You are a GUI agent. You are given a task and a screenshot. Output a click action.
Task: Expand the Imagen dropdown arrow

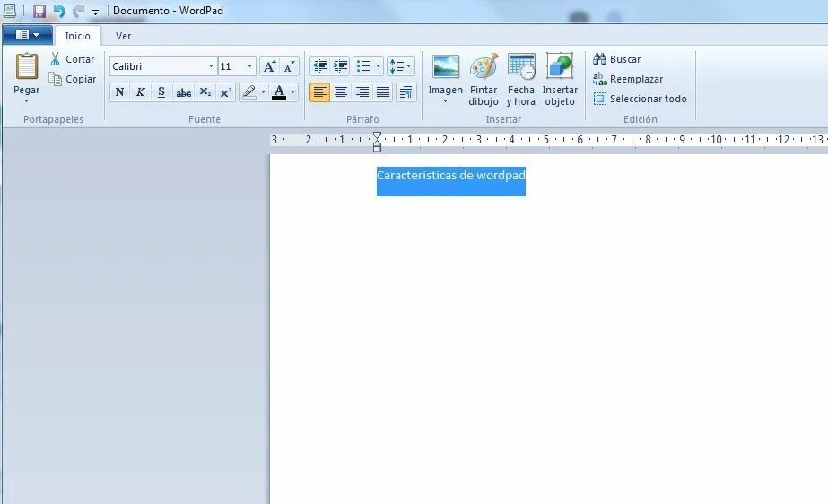tap(445, 100)
